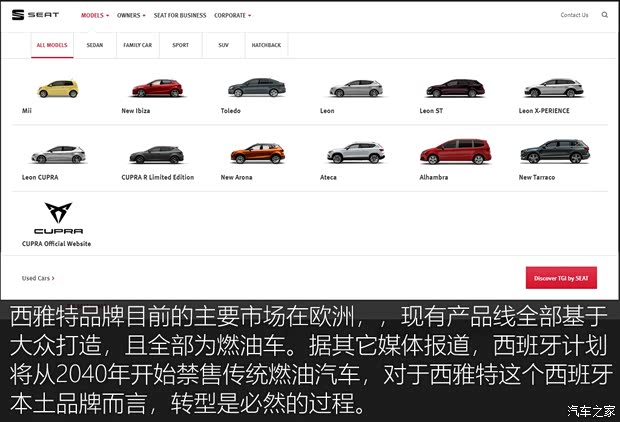This screenshot has height=422, width=620.
Task: Switch to the SPORT tab
Action: 181,45
